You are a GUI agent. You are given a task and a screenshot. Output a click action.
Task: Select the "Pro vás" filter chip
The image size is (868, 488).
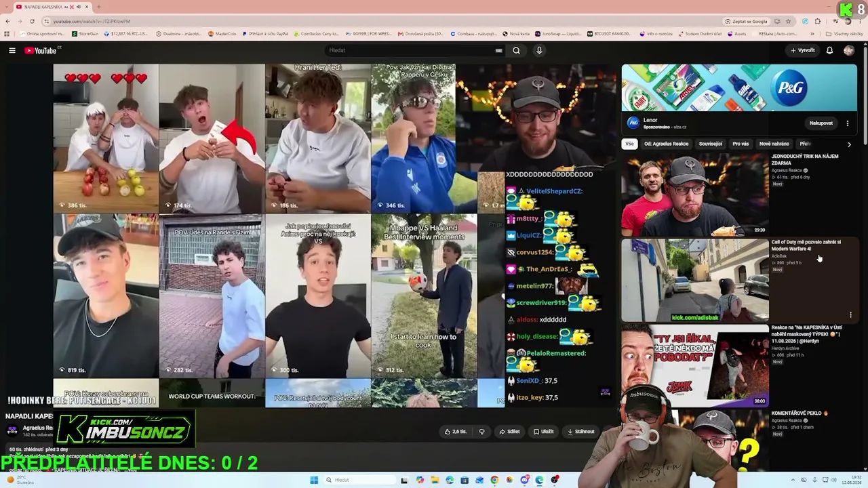pos(741,144)
